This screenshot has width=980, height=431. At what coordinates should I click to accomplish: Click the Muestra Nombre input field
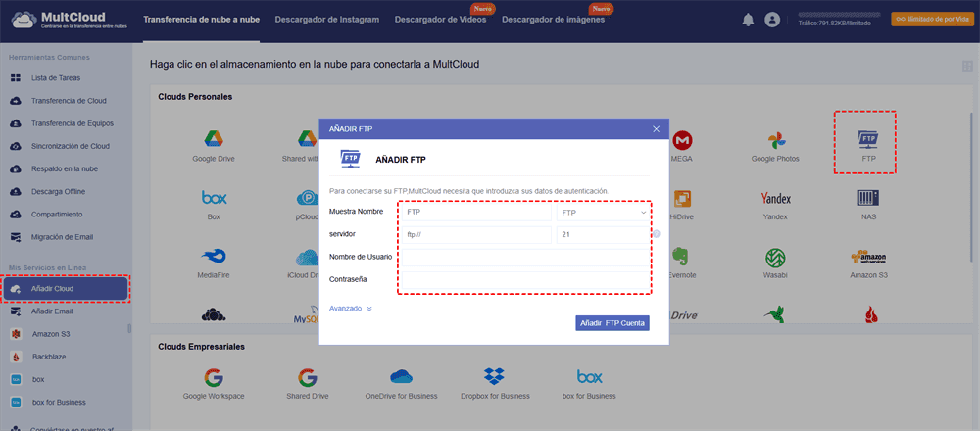(476, 213)
